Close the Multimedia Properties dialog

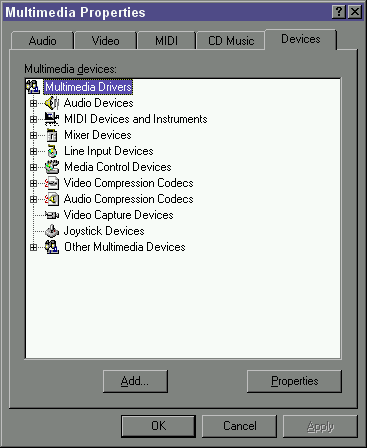click(x=355, y=12)
